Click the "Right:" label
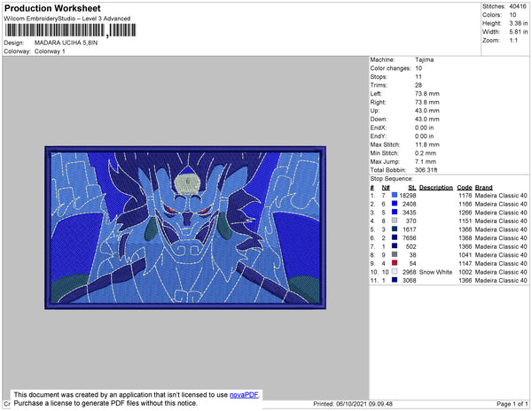Screen dimensions: 532x411 click(378, 103)
